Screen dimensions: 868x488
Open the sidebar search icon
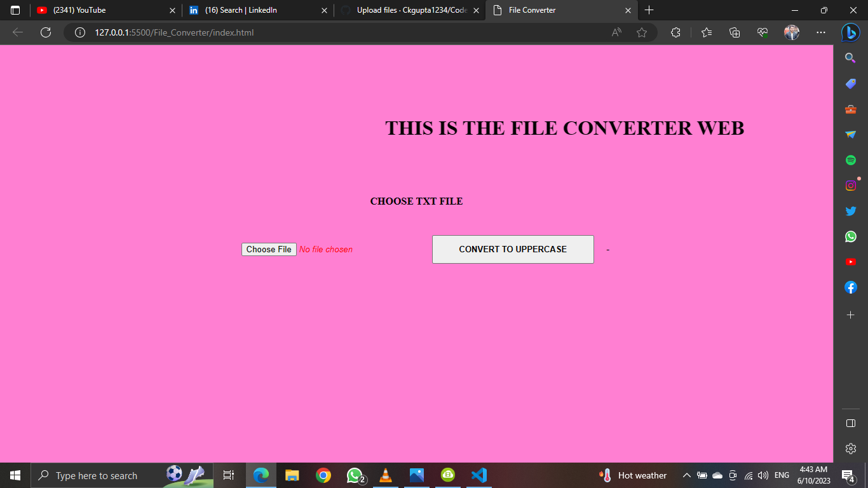(851, 58)
